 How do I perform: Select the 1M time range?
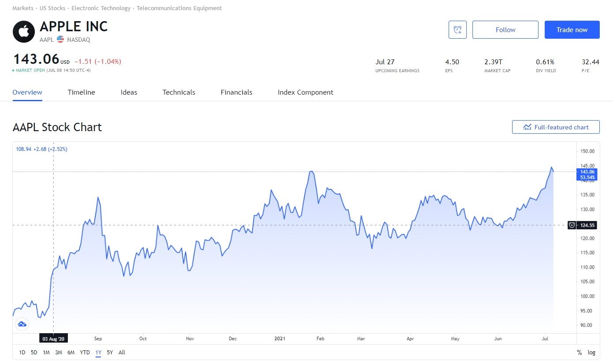(46, 353)
